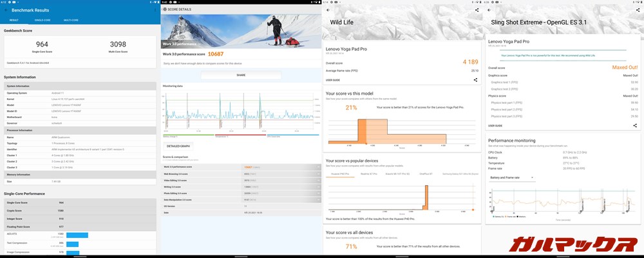Share Sling Shot Extreme result from header
Screen dimensions: 644x258
click(x=638, y=10)
